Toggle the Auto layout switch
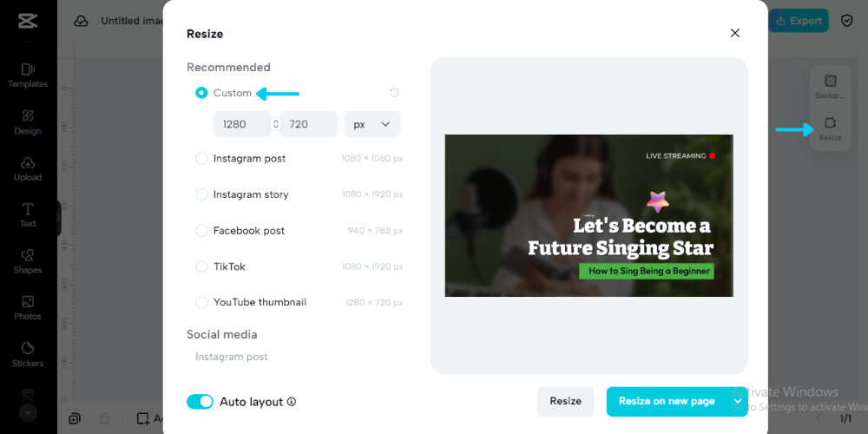 tap(200, 402)
